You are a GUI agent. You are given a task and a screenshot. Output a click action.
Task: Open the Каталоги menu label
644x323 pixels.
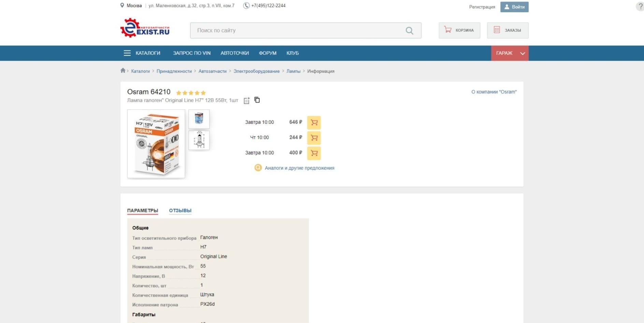click(x=148, y=53)
